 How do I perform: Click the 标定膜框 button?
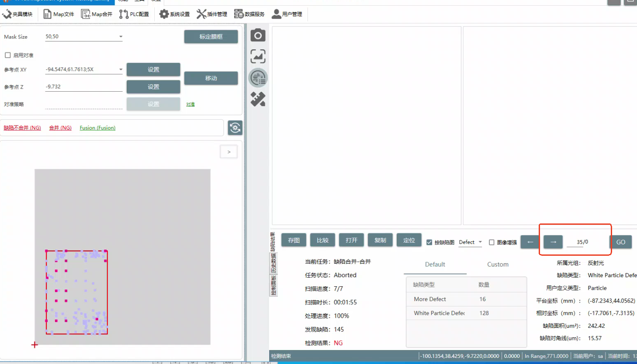pos(211,37)
